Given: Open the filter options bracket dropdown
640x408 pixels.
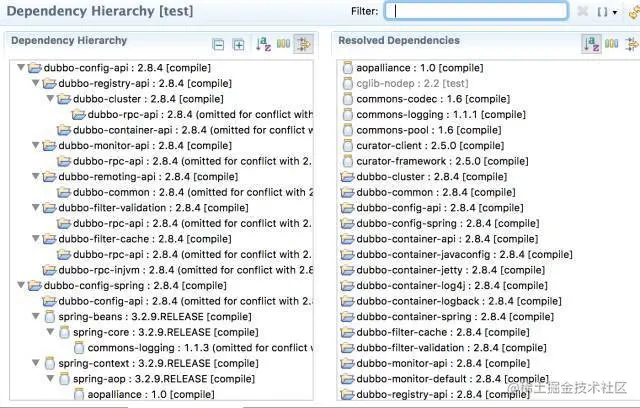Looking at the screenshot, I should click(x=607, y=12).
